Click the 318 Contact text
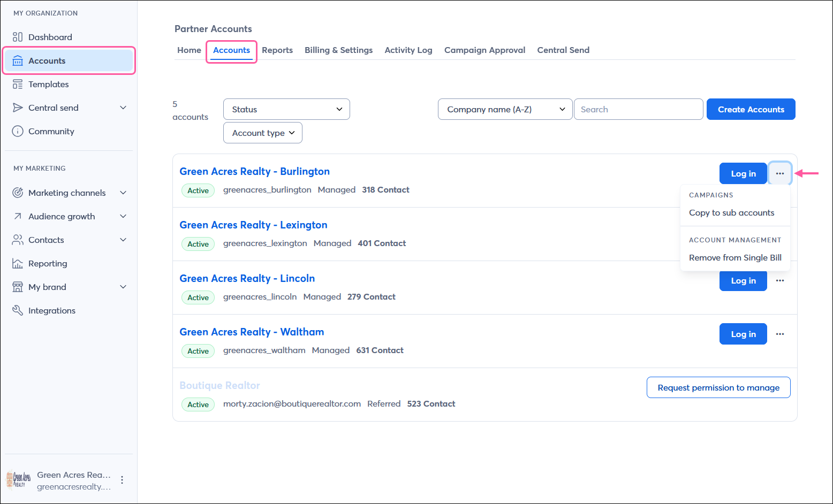 point(385,189)
